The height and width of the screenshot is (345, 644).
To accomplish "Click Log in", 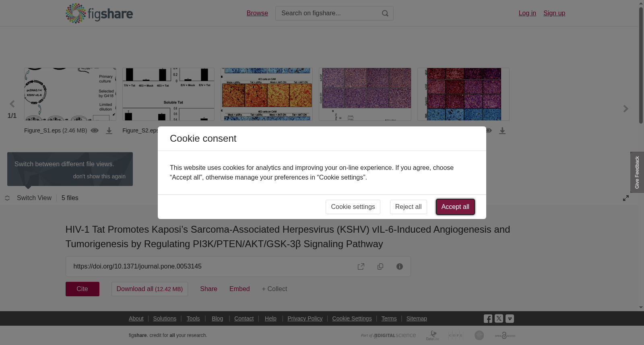I will [x=527, y=13].
